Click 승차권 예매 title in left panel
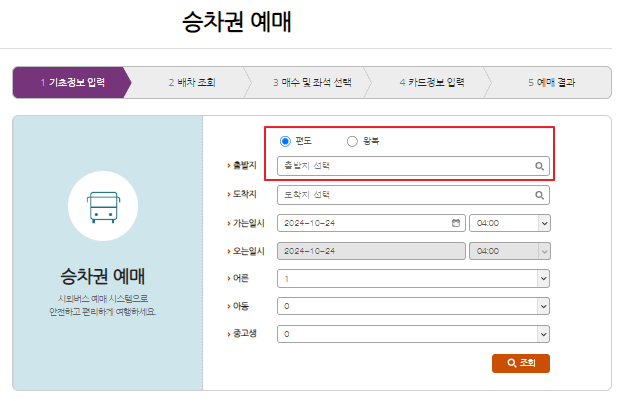 102,276
